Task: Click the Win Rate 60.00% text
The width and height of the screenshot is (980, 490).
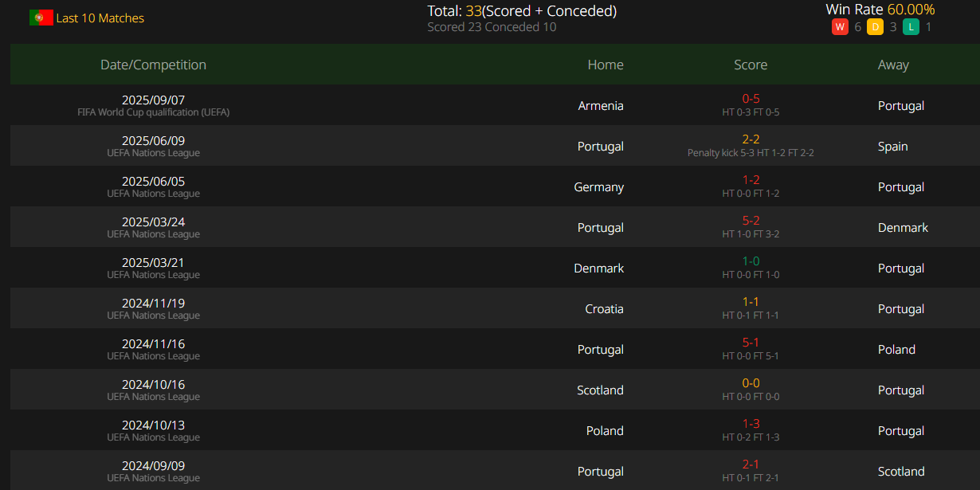Action: point(880,10)
